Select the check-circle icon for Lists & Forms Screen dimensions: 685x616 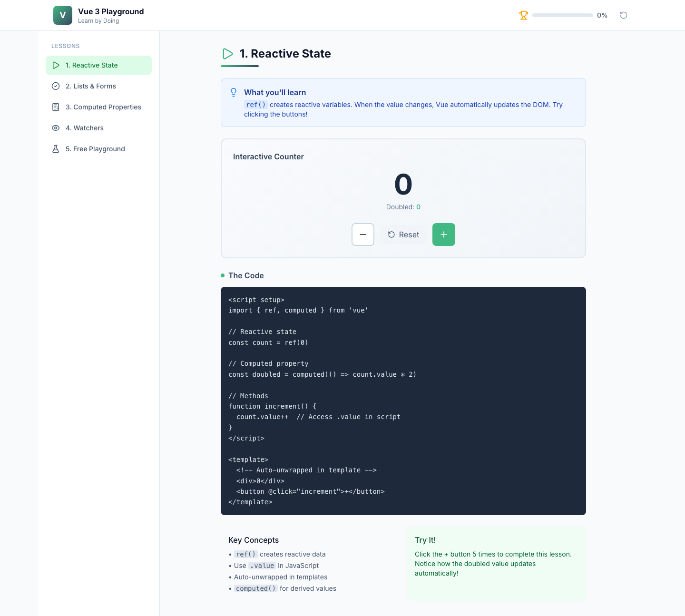[56, 86]
